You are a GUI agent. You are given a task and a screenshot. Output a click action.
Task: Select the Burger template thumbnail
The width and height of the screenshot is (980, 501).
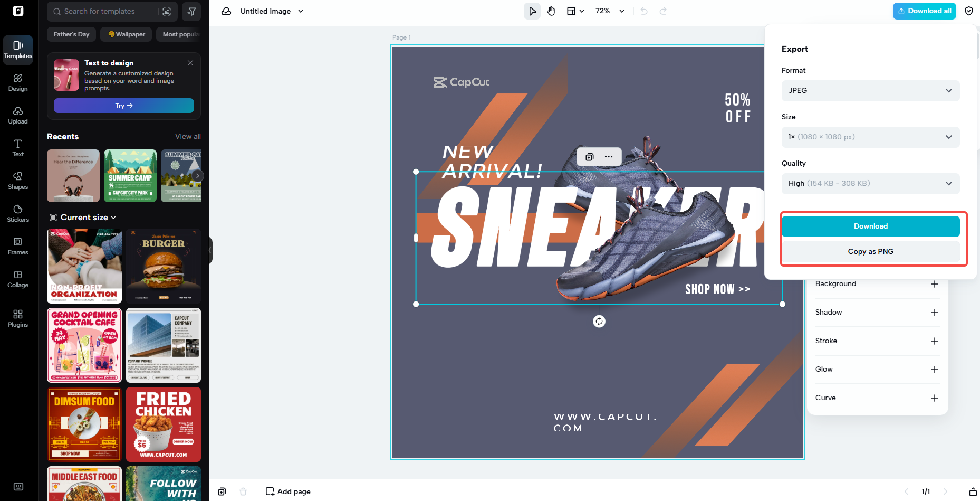[x=163, y=266]
